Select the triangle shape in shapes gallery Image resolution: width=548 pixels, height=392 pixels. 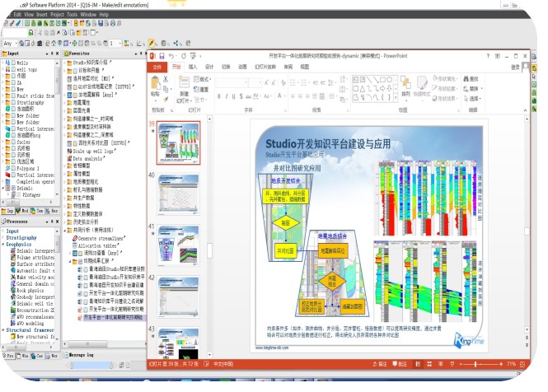(363, 89)
